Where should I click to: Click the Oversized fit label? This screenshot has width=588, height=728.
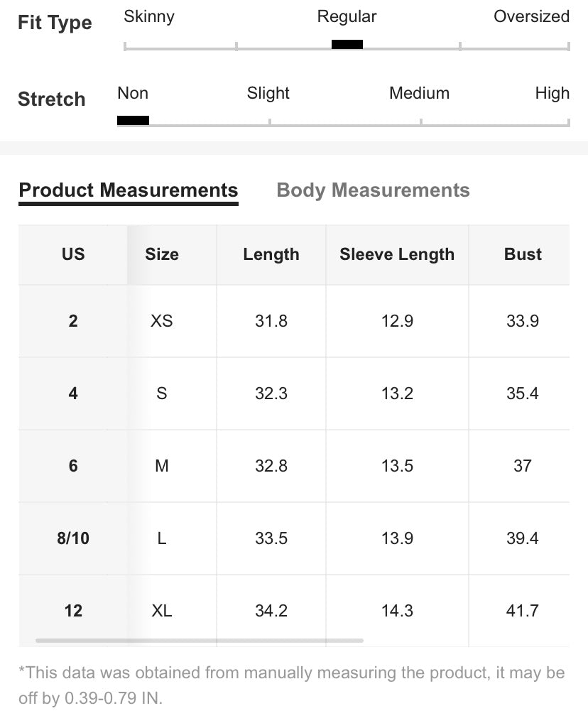pyautogui.click(x=531, y=16)
